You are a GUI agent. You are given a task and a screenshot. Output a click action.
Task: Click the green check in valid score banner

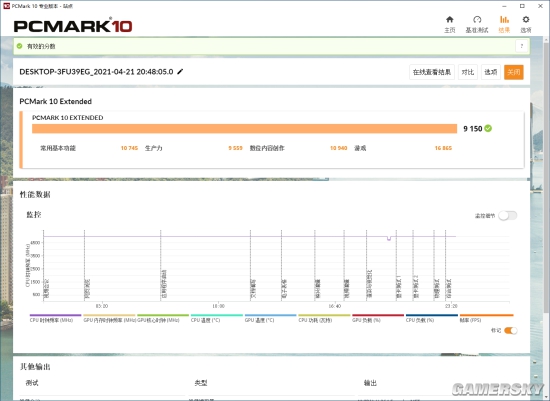(x=20, y=46)
